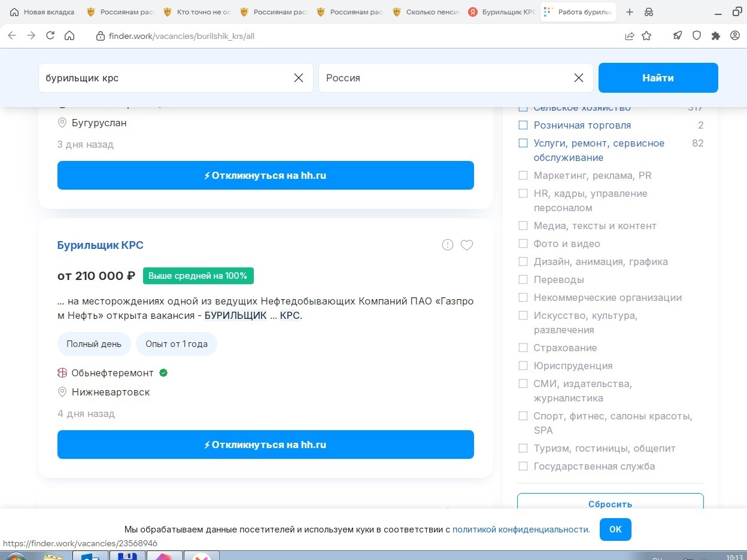Viewport: 747px width, 560px height.
Task: Enable Туризм, гостиницы, общепит filter
Action: pyautogui.click(x=523, y=448)
